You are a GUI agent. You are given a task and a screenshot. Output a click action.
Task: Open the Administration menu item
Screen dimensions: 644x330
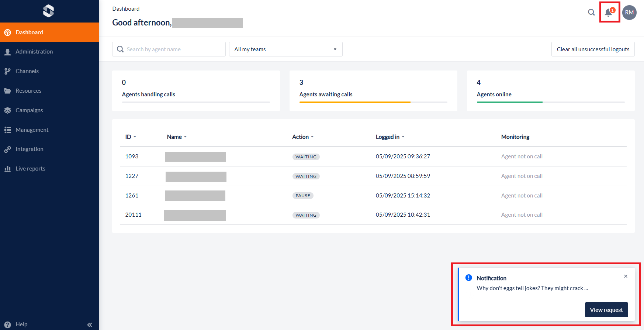click(x=34, y=52)
